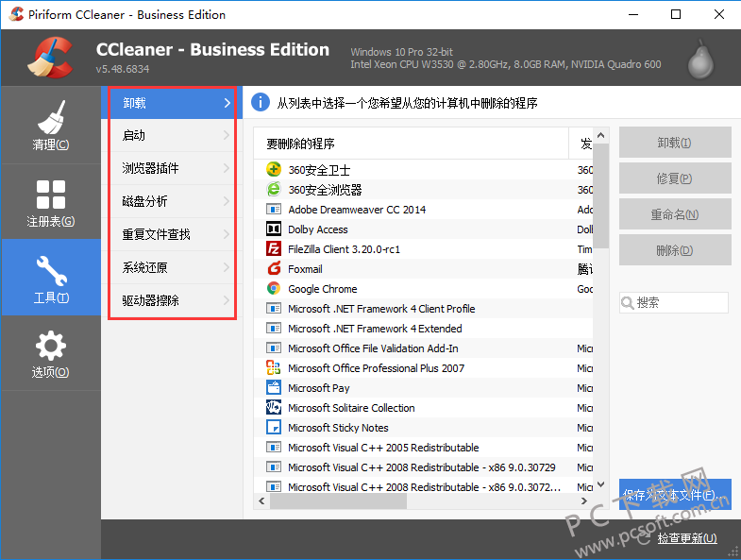This screenshot has height=560, width=741.
Task: Click the 发 publisher column header
Action: (x=581, y=144)
